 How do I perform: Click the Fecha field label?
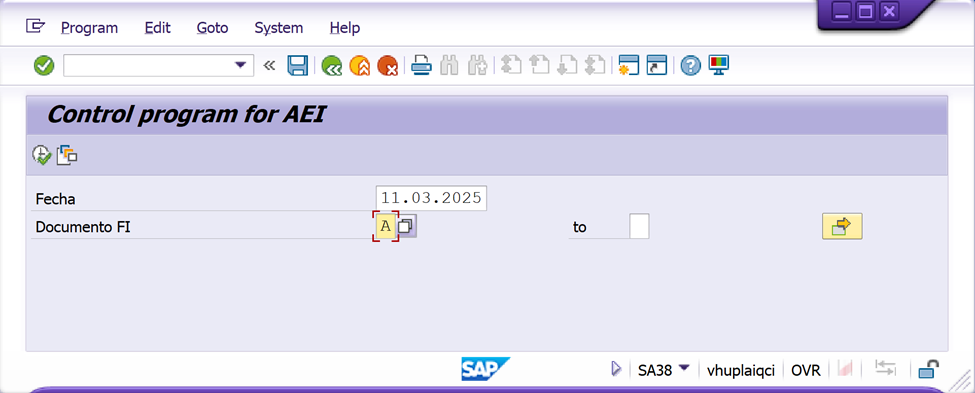point(55,199)
